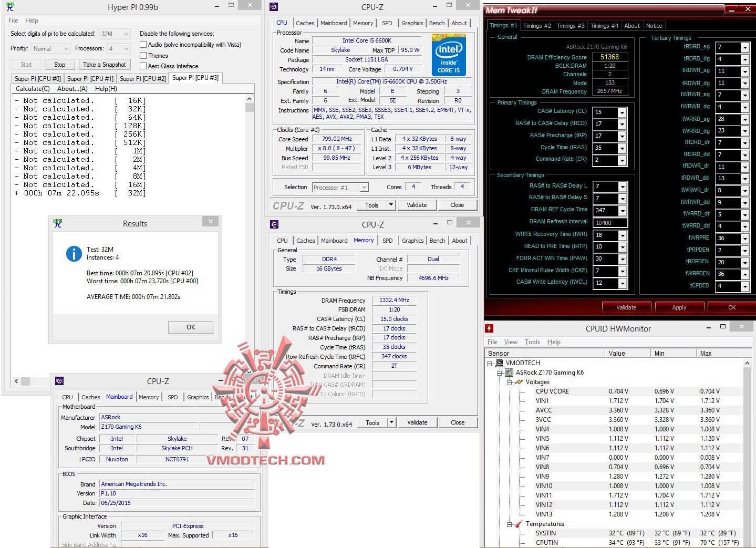Click the VMODTECH computer icon in HWMonitor tree
This screenshot has height=548, width=756.
(499, 363)
